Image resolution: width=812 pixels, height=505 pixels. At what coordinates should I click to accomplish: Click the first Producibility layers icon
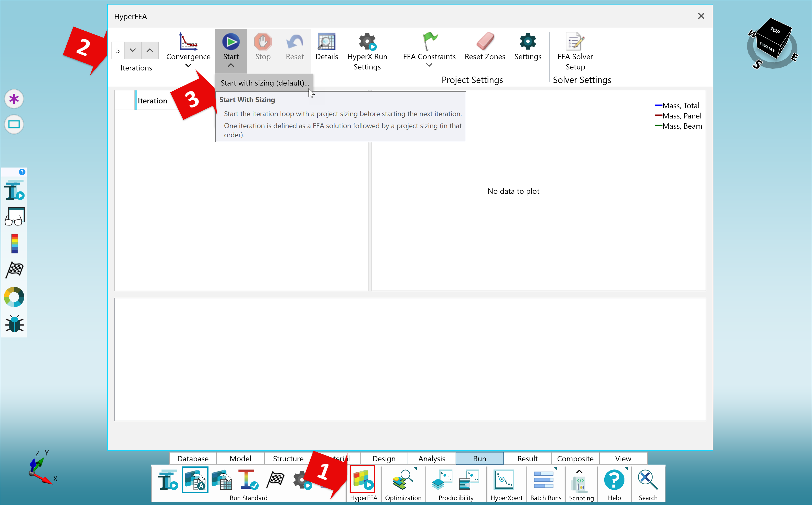[x=442, y=480]
